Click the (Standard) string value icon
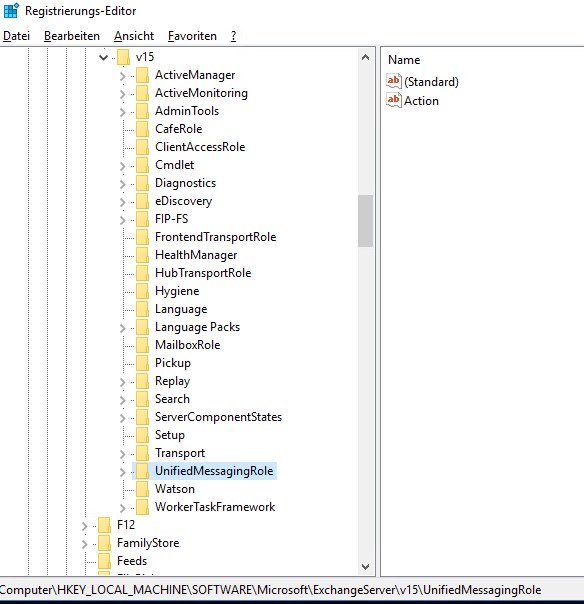Image resolution: width=584 pixels, height=604 pixels. coord(394,81)
